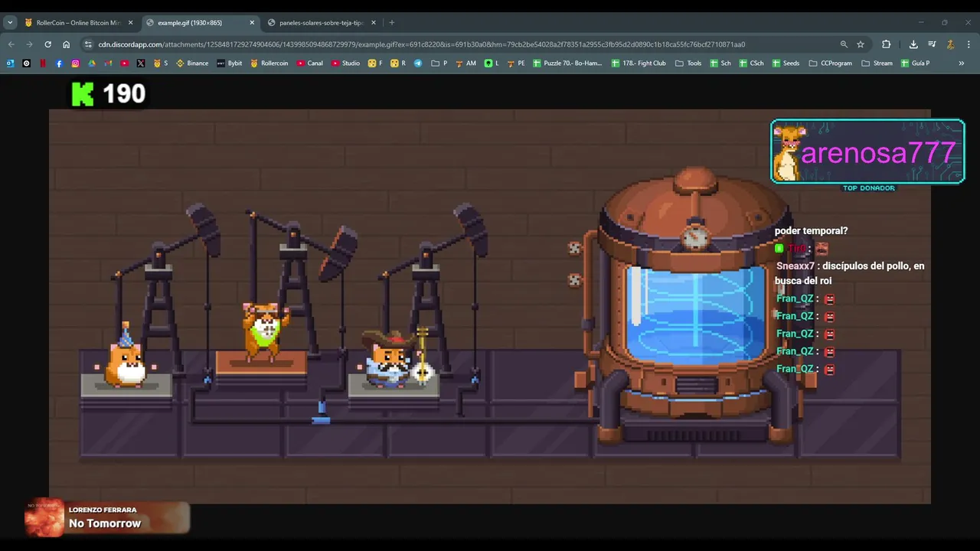The height and width of the screenshot is (551, 980).
Task: Click the 'poder temporal?' chat line
Action: point(811,230)
